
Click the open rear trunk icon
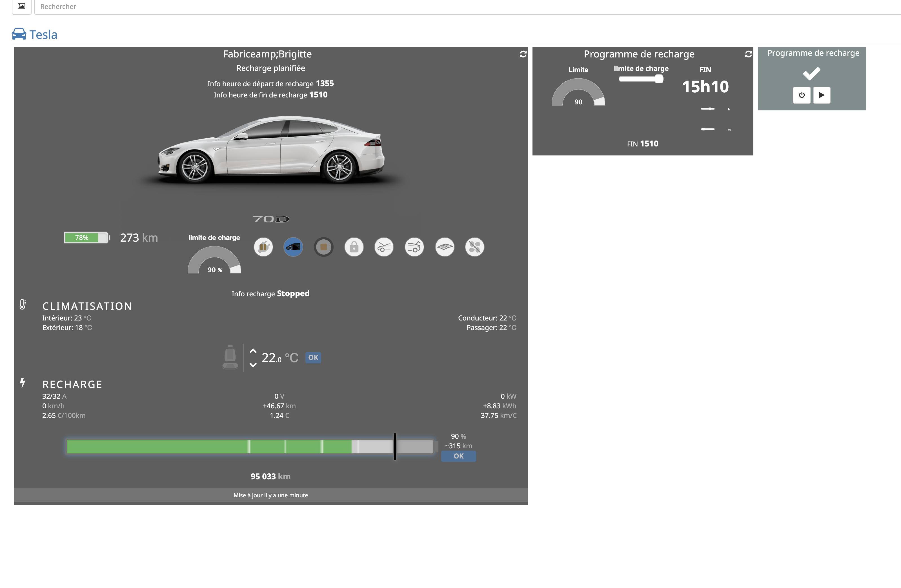pyautogui.click(x=414, y=247)
